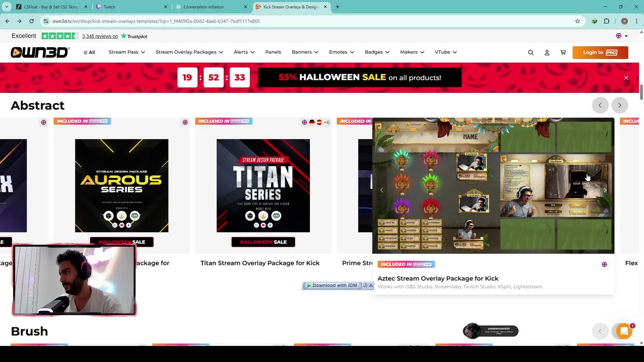Click the Halloween Sale badge under Titan
This screenshot has height=362, width=644.
click(263, 242)
